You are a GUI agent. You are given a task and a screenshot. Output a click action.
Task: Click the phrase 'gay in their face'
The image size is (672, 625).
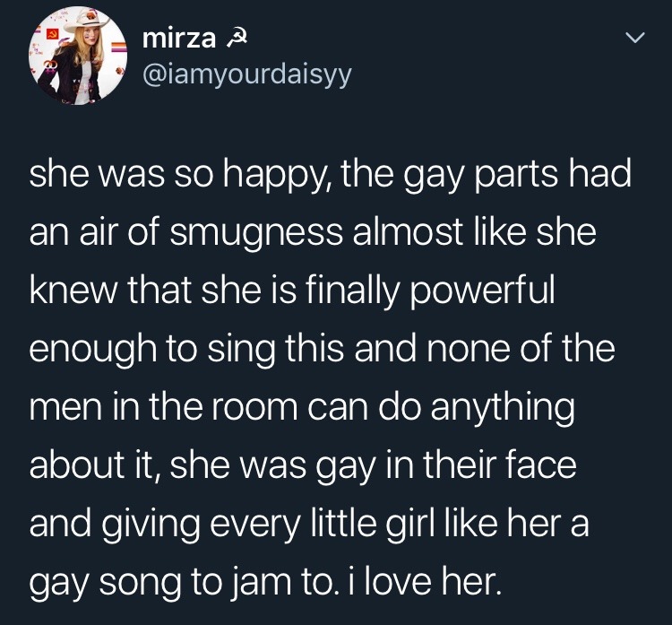coord(446,465)
